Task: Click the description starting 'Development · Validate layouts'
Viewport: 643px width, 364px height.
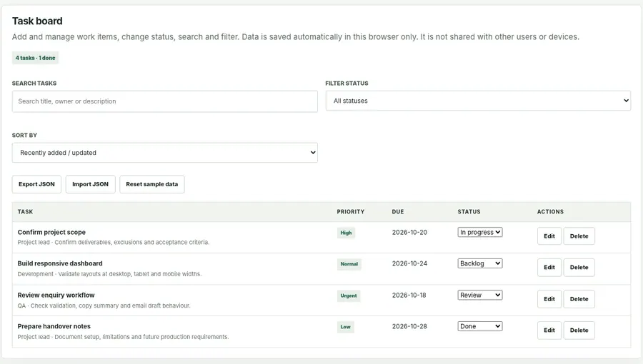Action: [109, 274]
